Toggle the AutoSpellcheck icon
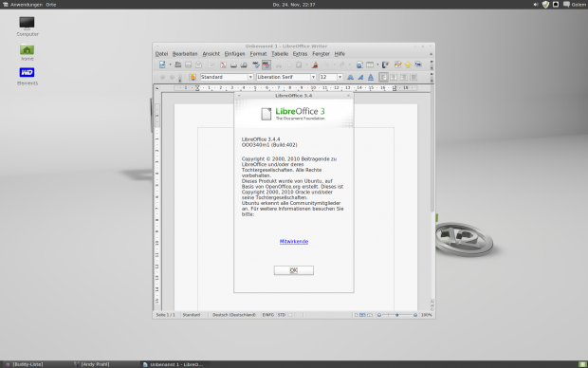Image resolution: width=588 pixels, height=368 pixels. coord(266,64)
